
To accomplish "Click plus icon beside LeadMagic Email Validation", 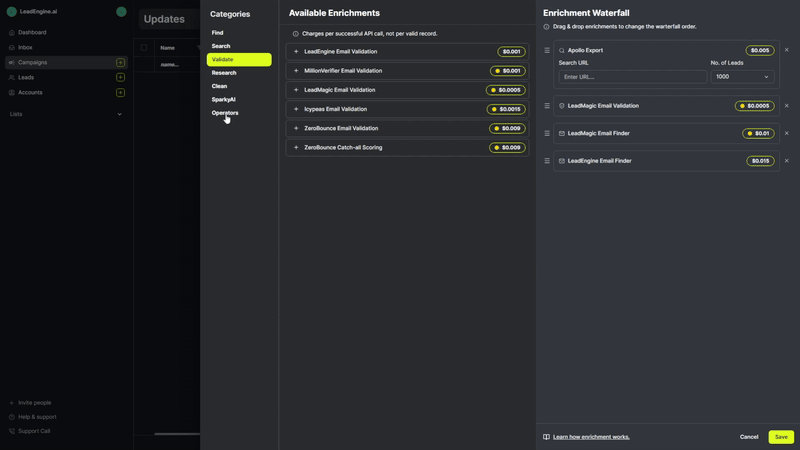I will pyautogui.click(x=296, y=90).
